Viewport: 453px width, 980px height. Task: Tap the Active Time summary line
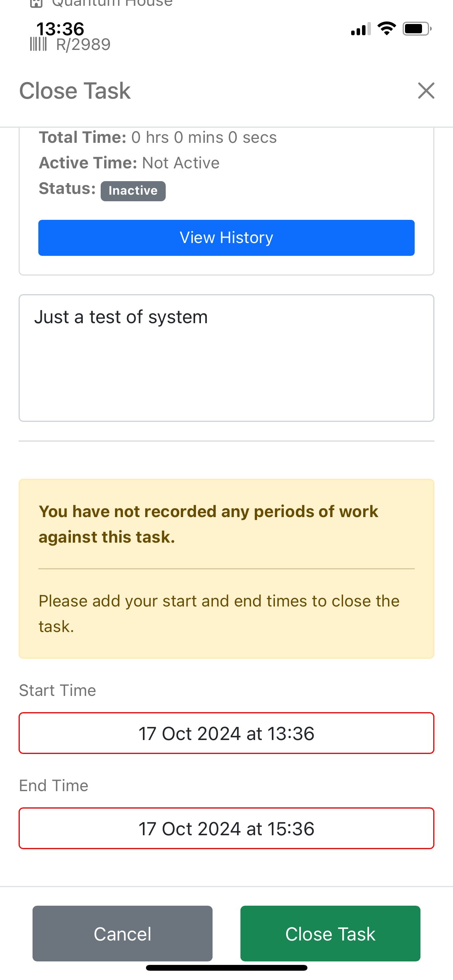click(129, 163)
